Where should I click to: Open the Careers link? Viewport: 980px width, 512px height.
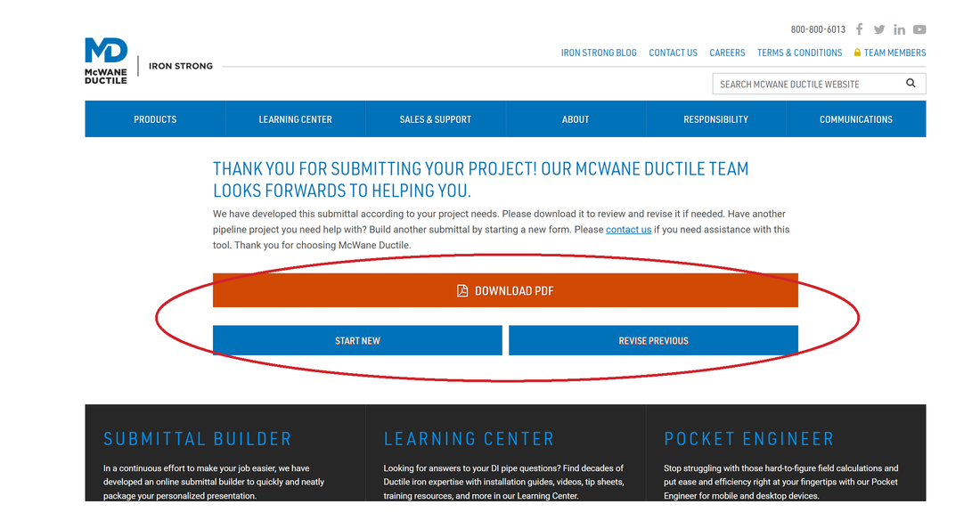[x=727, y=53]
